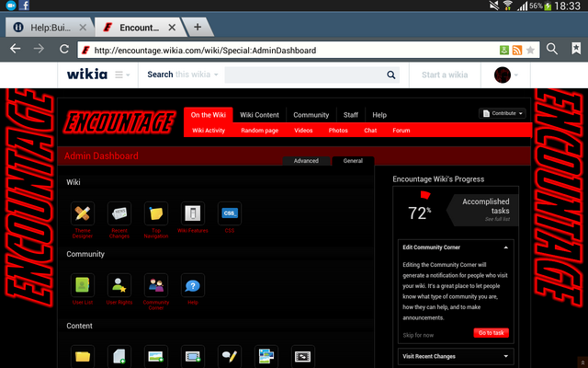The height and width of the screenshot is (368, 588).
Task: Click the Add a Video icon
Action: [193, 356]
